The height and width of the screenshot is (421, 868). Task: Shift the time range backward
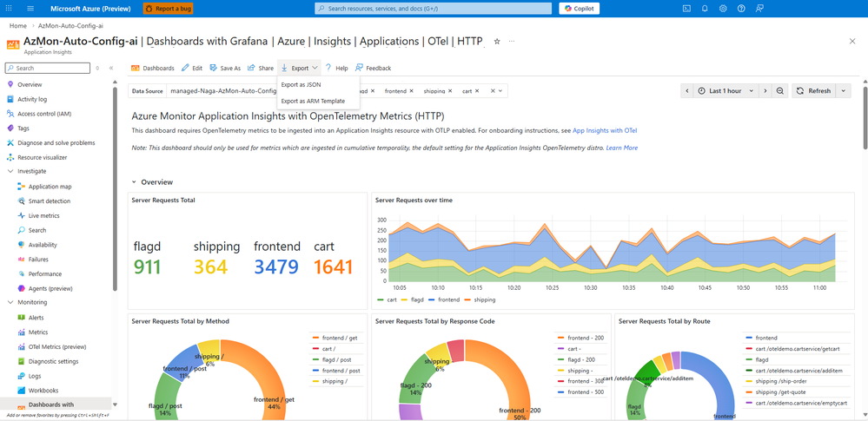tap(686, 91)
